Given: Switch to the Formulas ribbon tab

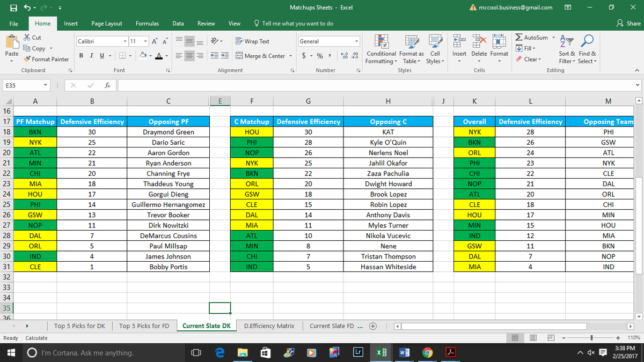Looking at the screenshot, I should [147, 24].
